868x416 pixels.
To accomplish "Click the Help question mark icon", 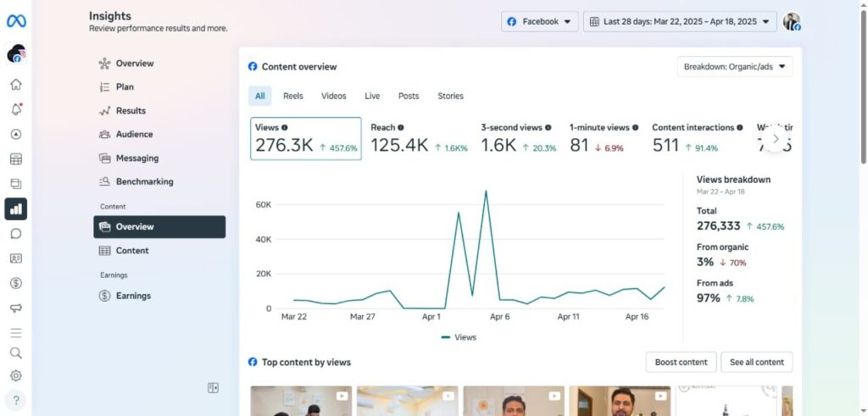I will [x=16, y=400].
